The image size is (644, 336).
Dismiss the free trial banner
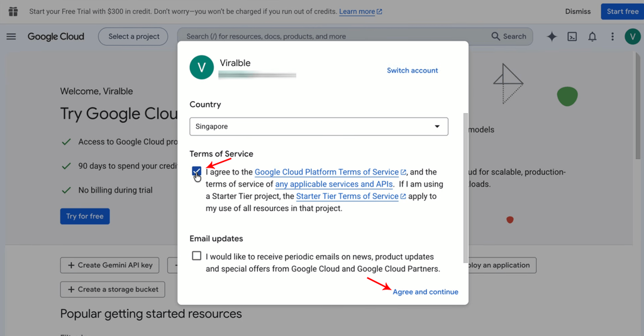pos(578,11)
